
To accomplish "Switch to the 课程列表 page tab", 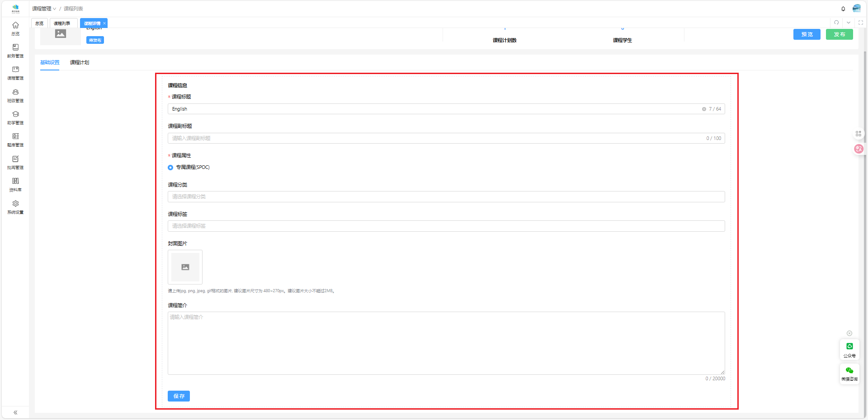I will (x=62, y=23).
